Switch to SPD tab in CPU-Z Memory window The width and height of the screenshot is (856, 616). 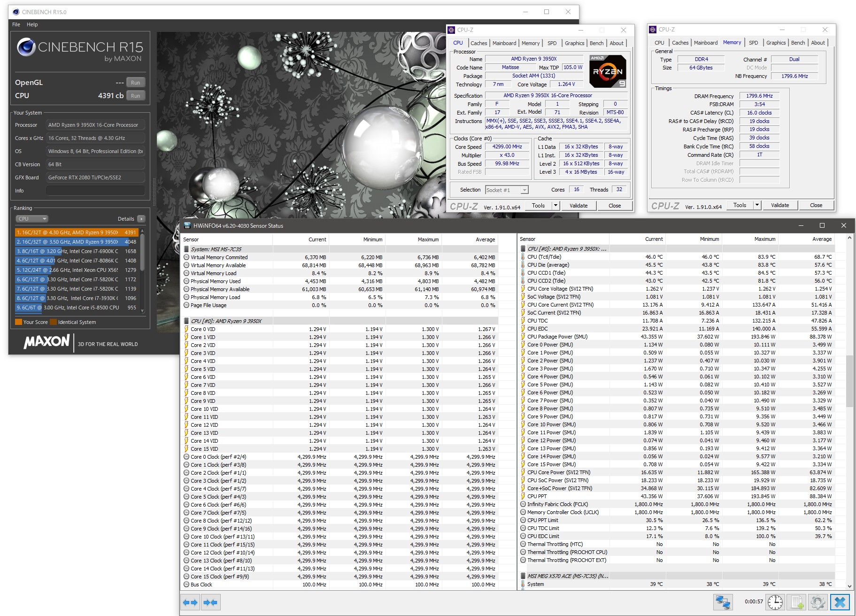[x=753, y=43]
